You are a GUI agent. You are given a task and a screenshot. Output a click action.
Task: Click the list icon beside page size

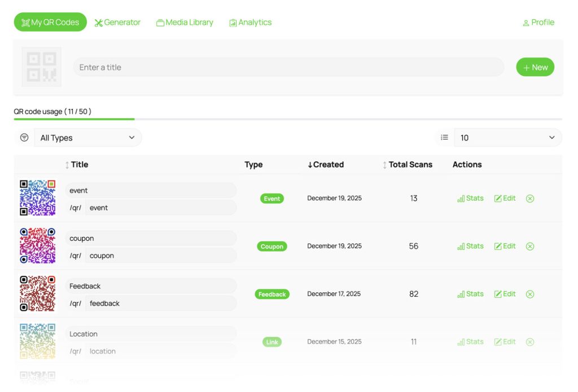444,138
